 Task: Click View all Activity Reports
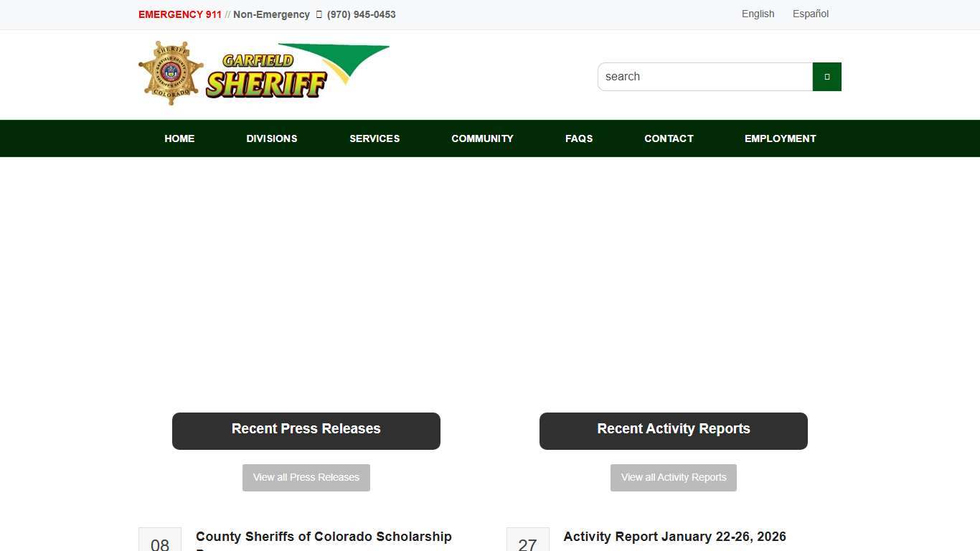tap(673, 477)
